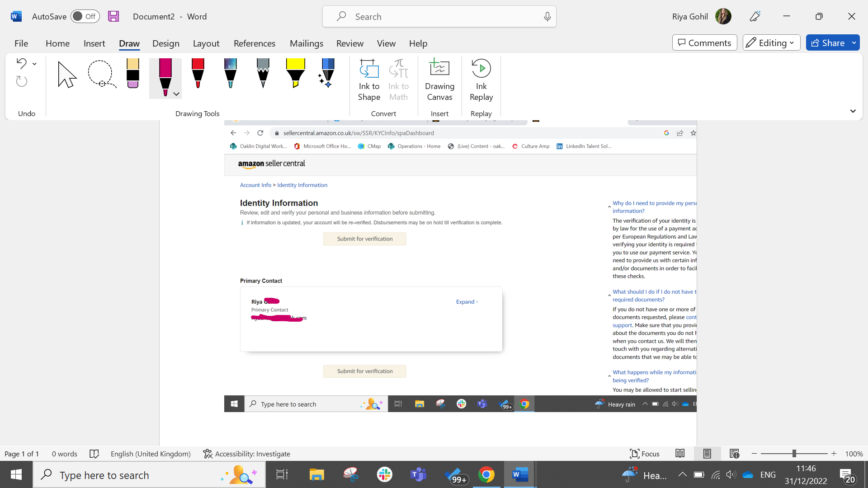Start Ink Replay

(481, 80)
